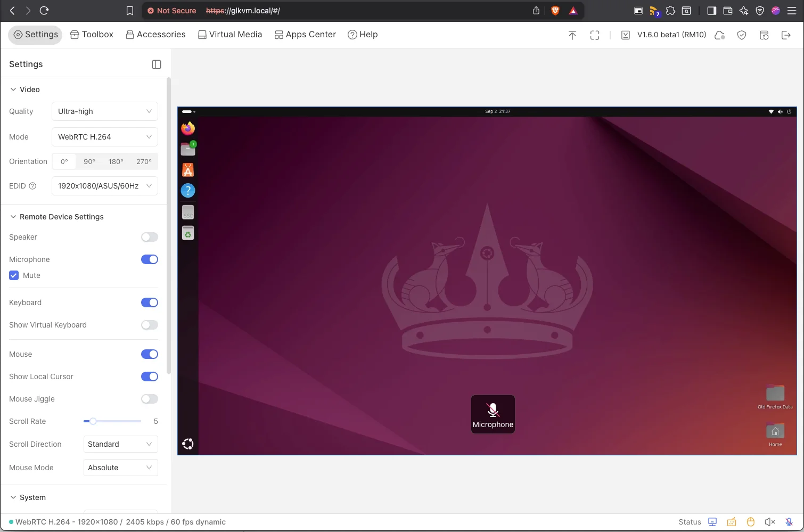The width and height of the screenshot is (804, 532).
Task: Click the muted speaker status icon
Action: click(x=770, y=522)
